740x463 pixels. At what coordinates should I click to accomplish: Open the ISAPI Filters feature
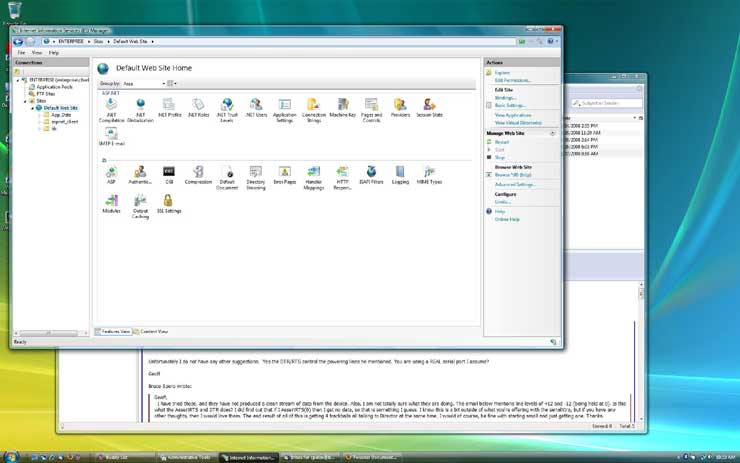coord(371,175)
